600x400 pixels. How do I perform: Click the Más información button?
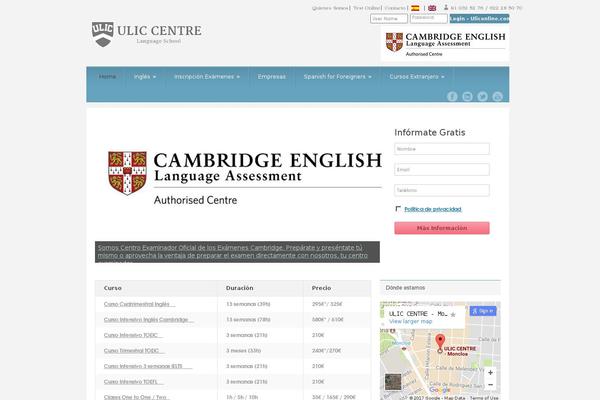[442, 228]
